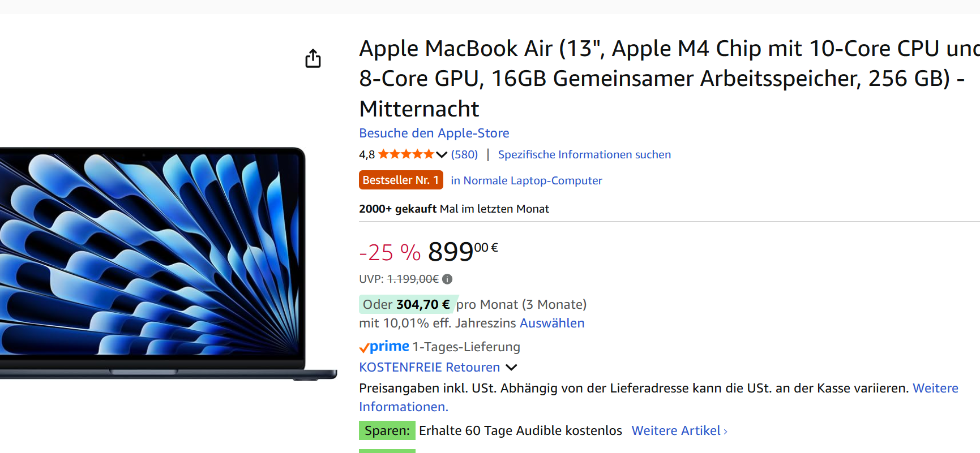Click 'KOSTENFREIE Retouren' link text

click(x=430, y=367)
